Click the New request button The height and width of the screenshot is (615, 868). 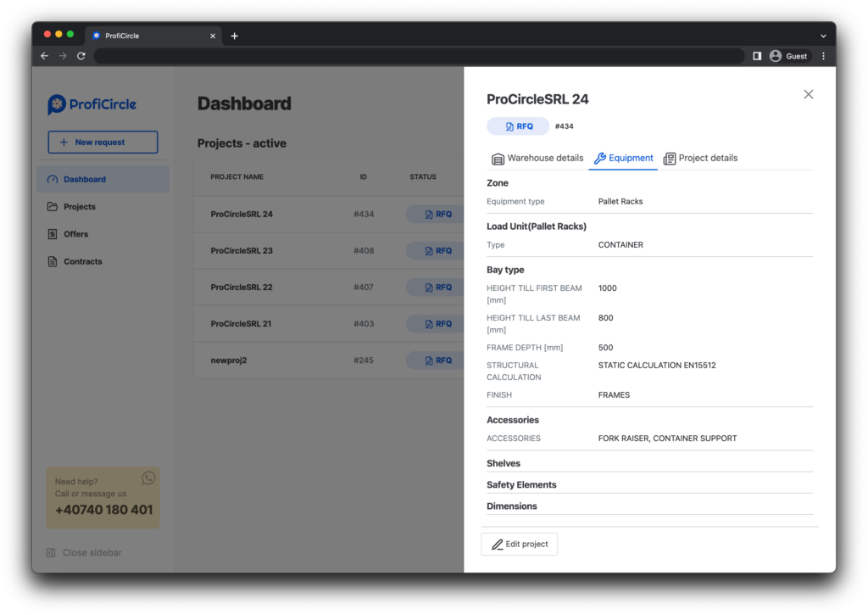(x=103, y=143)
